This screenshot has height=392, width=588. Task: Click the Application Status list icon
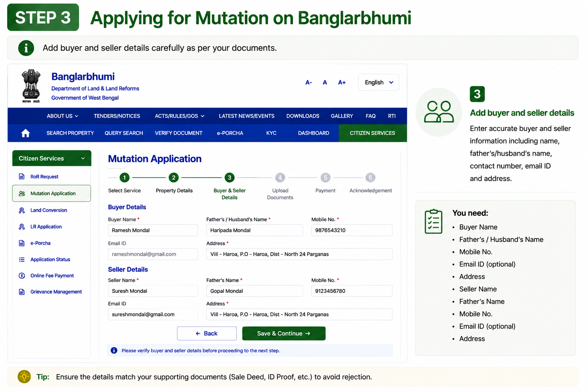pyautogui.click(x=22, y=260)
